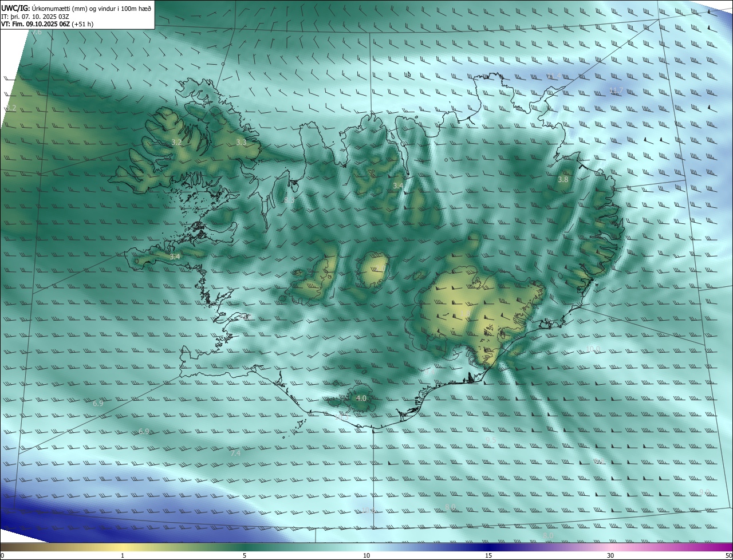This screenshot has width=733, height=560.
Task: Click the '5' tick on the color scale
Action: (245, 555)
